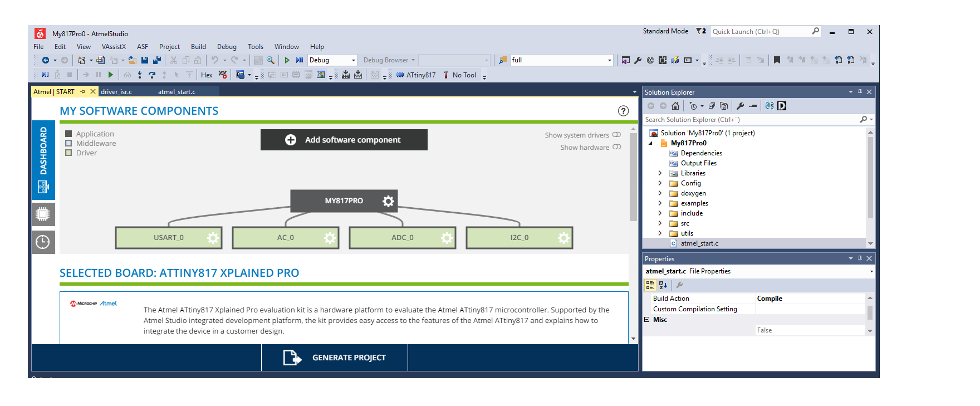Open settings gear on MY817PRO block
This screenshot has width=980, height=406.
(x=388, y=201)
